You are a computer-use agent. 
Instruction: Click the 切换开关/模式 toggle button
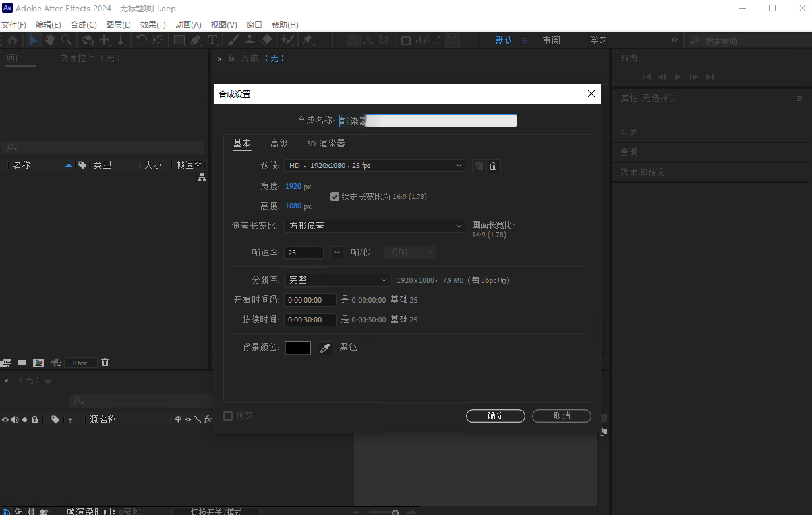click(217, 512)
